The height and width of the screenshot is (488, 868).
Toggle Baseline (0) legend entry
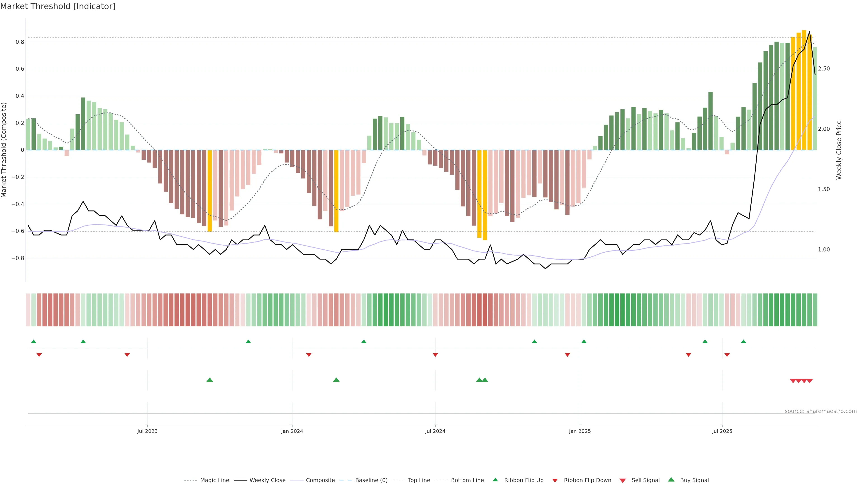point(371,480)
